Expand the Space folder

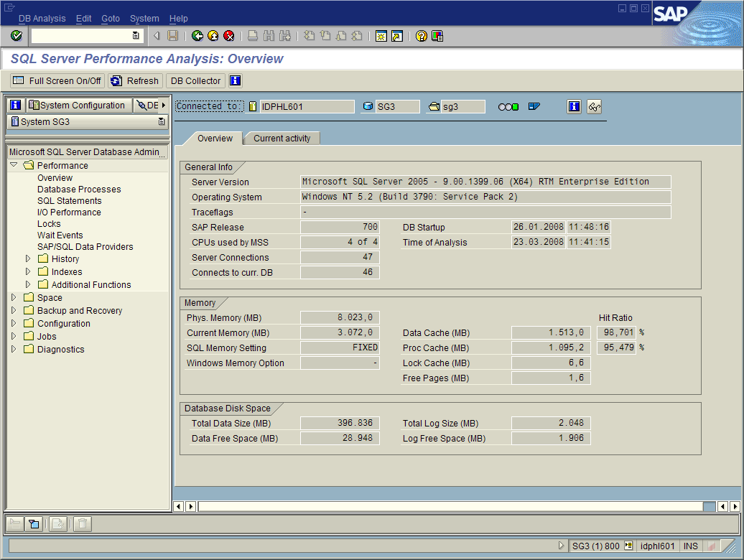click(x=14, y=297)
